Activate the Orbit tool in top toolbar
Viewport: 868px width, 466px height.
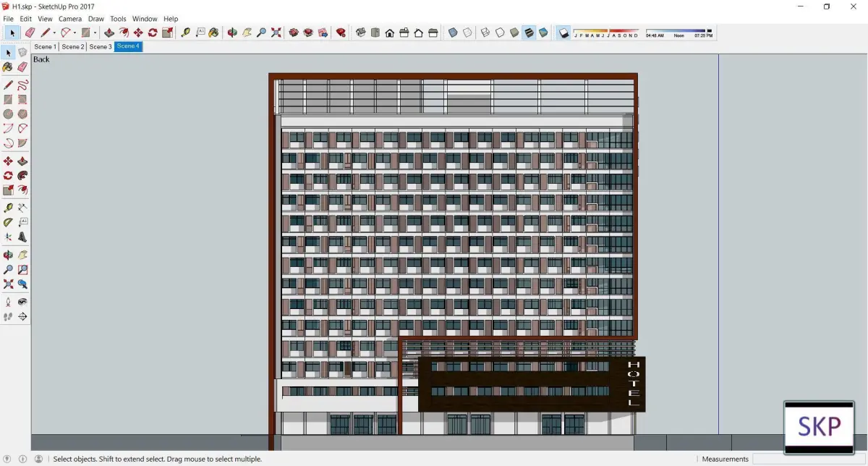coord(232,33)
